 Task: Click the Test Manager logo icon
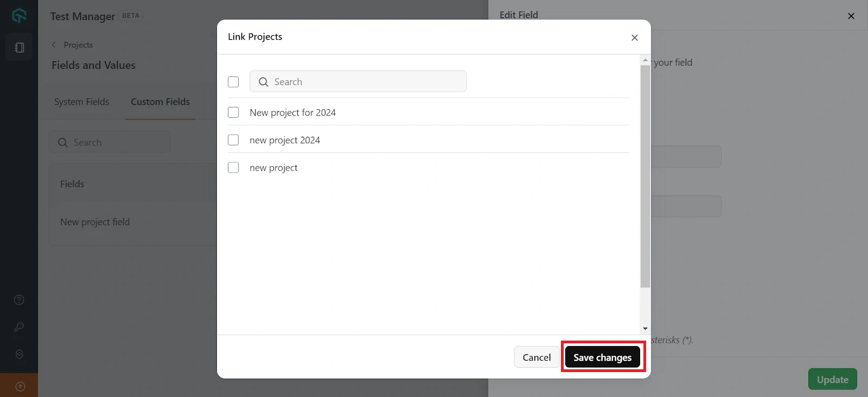(19, 16)
